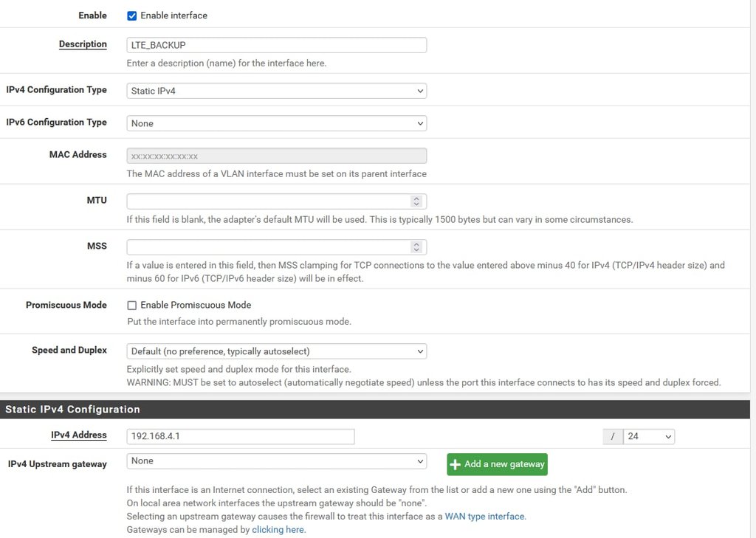This screenshot has width=756, height=538.
Task: Click the Description text field
Action: (276, 45)
